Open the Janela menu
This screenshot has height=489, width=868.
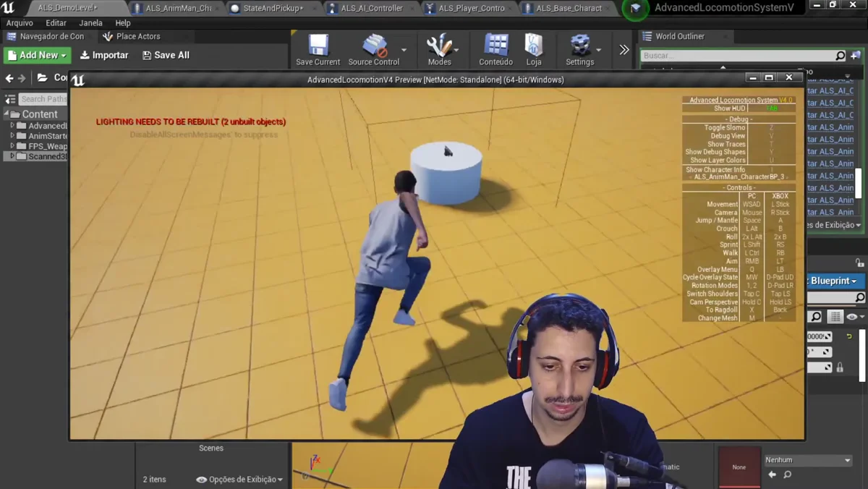90,23
